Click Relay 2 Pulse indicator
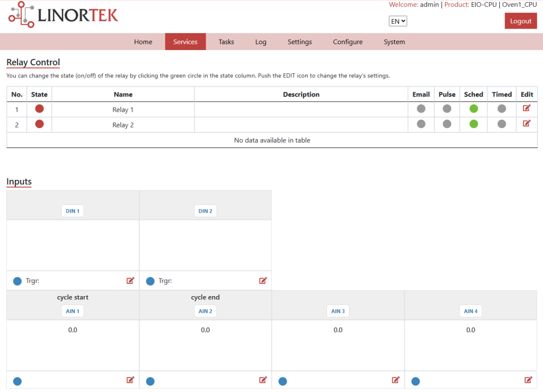The image size is (543, 392). tap(447, 124)
